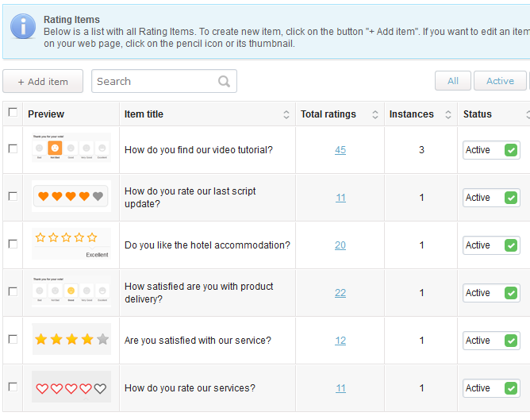Open 22 total ratings link
Viewport: 530px width, 420px height.
pos(340,293)
